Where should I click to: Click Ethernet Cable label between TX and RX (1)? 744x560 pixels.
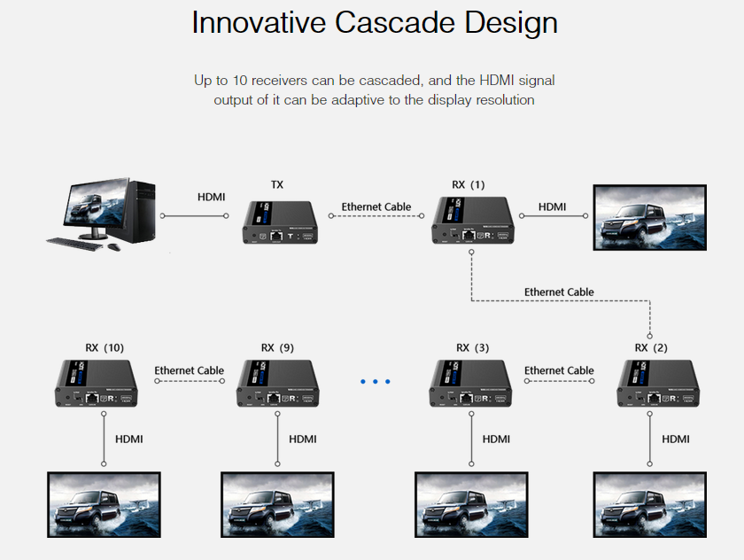point(376,206)
